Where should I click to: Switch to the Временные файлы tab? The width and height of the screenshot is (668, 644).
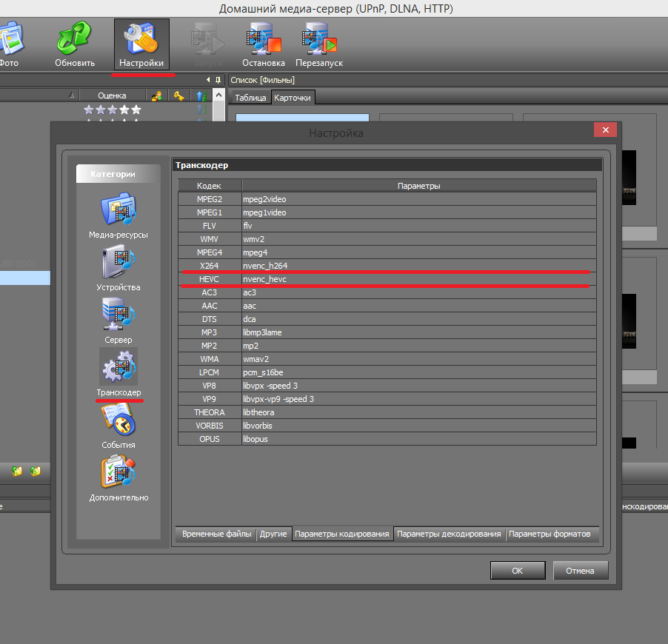[x=215, y=534]
